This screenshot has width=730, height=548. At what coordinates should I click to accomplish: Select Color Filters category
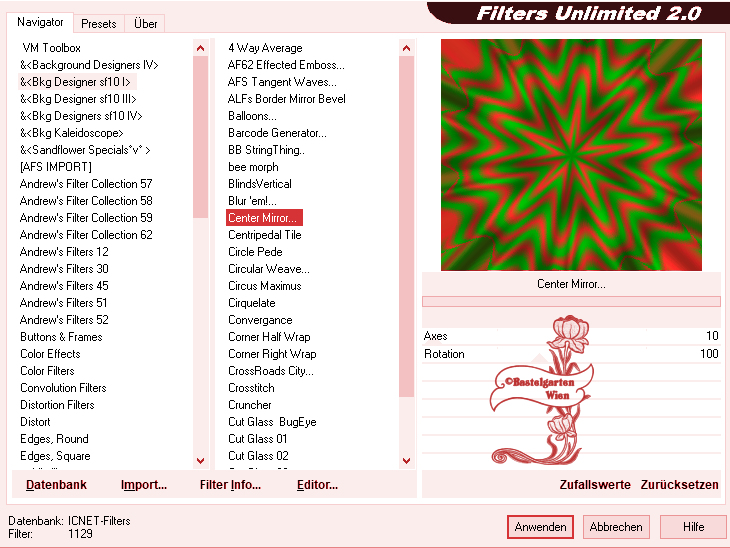(x=47, y=371)
